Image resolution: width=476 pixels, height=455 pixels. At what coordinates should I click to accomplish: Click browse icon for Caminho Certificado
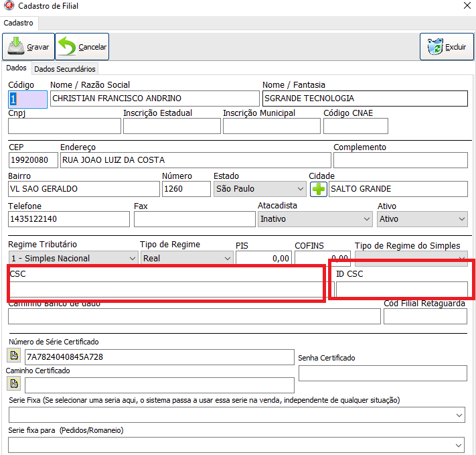13,384
